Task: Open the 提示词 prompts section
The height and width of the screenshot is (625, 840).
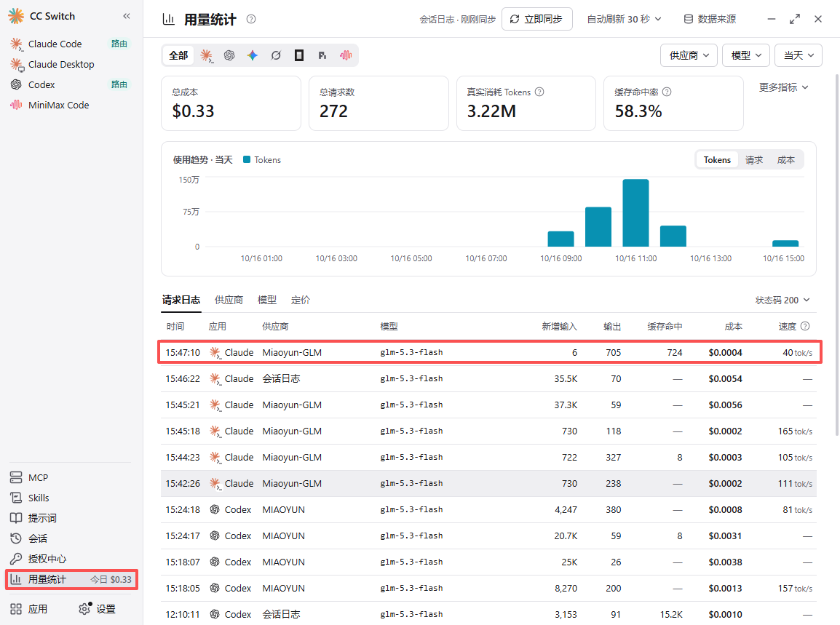Action: click(x=70, y=518)
